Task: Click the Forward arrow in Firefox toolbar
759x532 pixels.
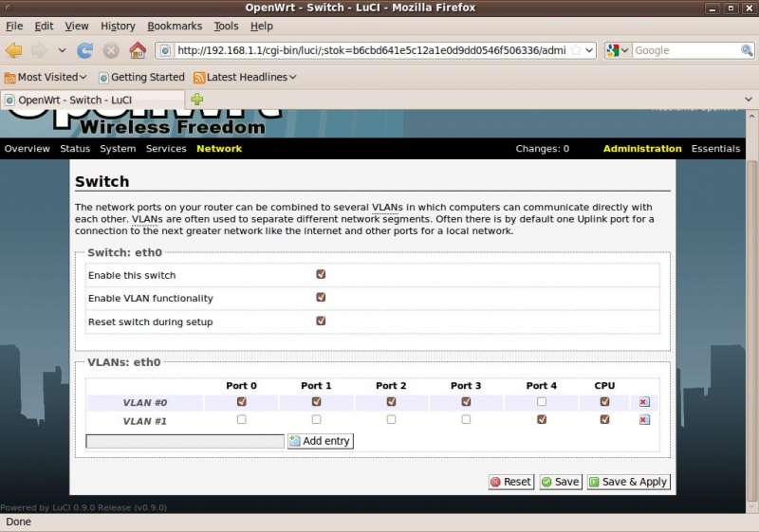Action: [40, 50]
